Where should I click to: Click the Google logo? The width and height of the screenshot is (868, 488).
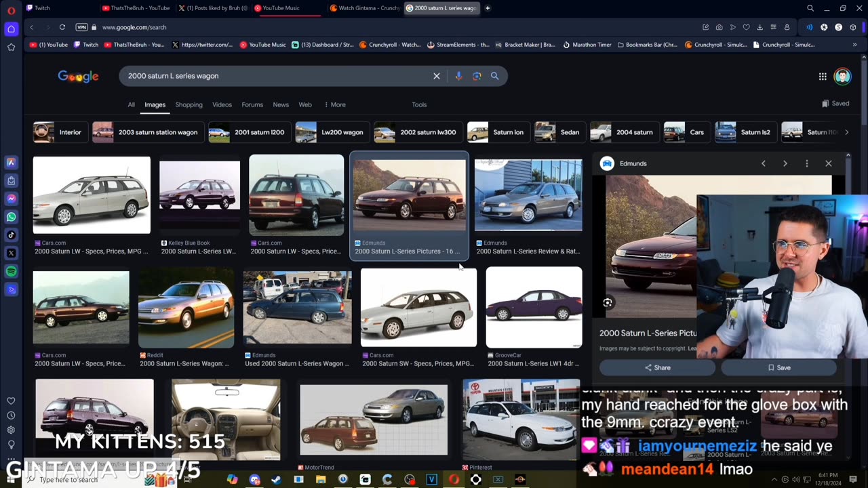(x=78, y=76)
